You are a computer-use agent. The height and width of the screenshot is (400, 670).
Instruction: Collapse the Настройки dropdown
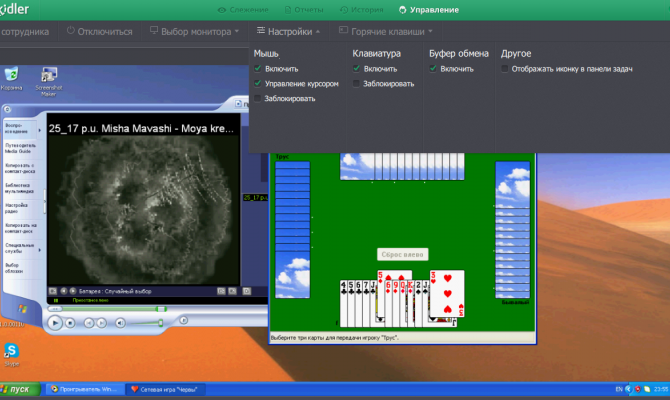(288, 31)
